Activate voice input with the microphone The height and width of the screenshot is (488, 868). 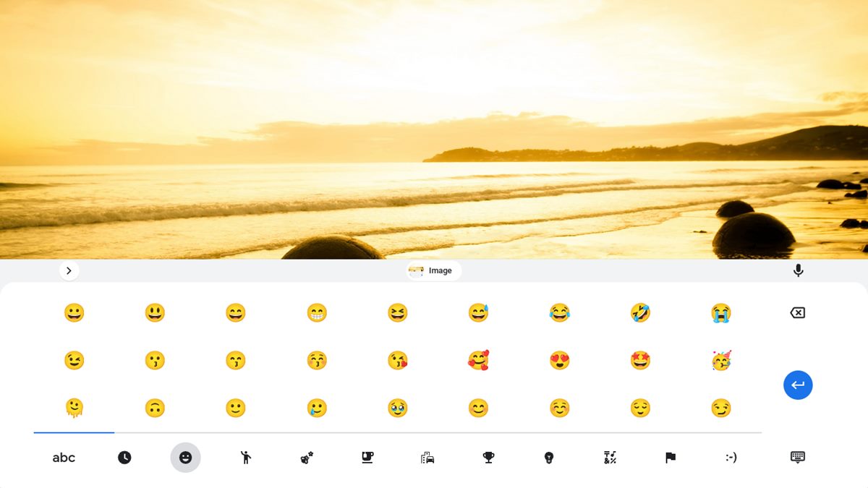point(798,270)
